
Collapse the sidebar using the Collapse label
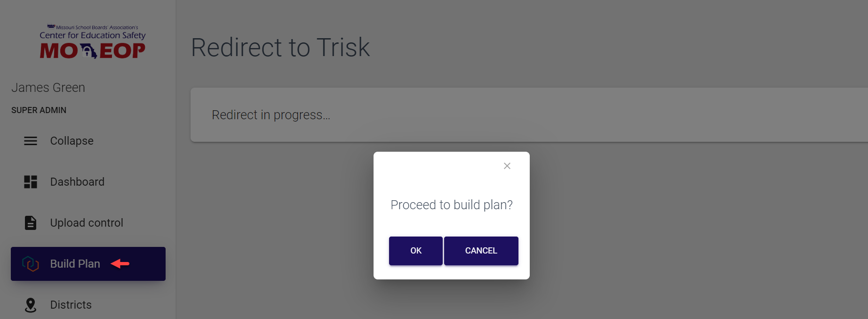(72, 141)
